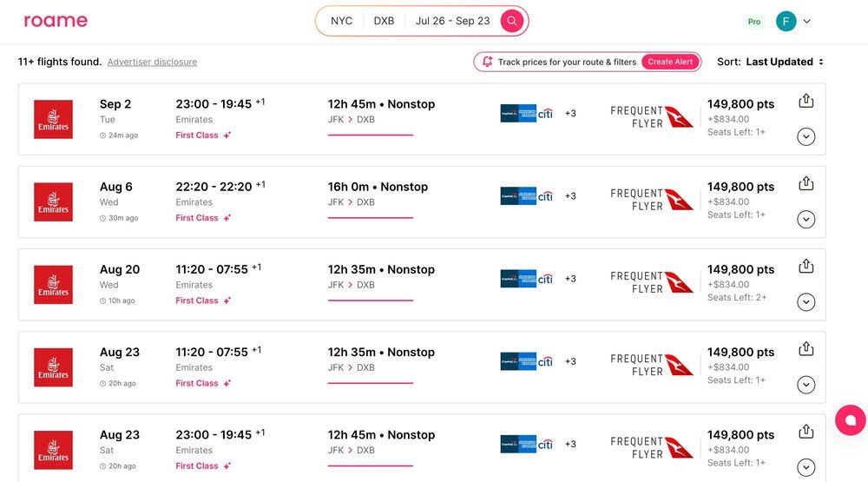
Task: Click the price alert bell icon
Action: tap(488, 62)
